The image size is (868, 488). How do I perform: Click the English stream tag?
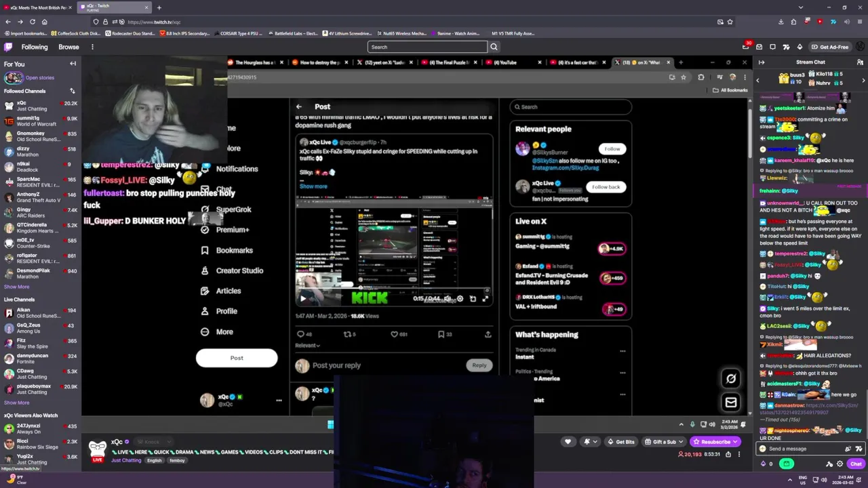(155, 460)
